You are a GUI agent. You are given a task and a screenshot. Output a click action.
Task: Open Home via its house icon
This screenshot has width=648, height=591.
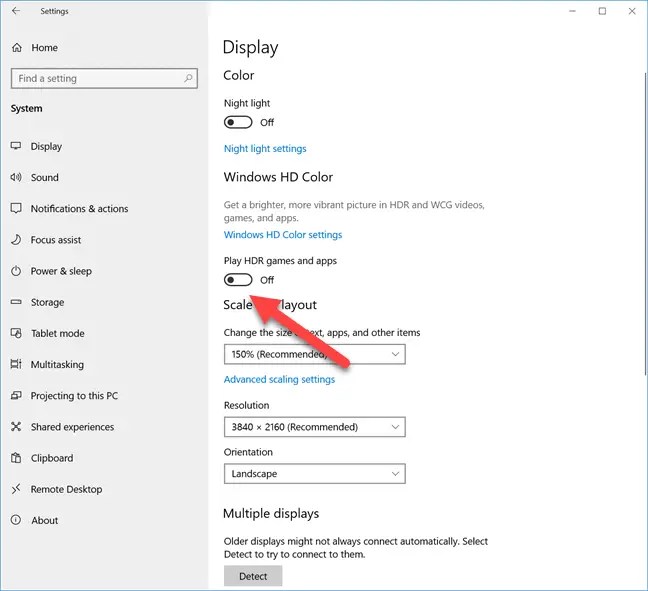point(17,48)
